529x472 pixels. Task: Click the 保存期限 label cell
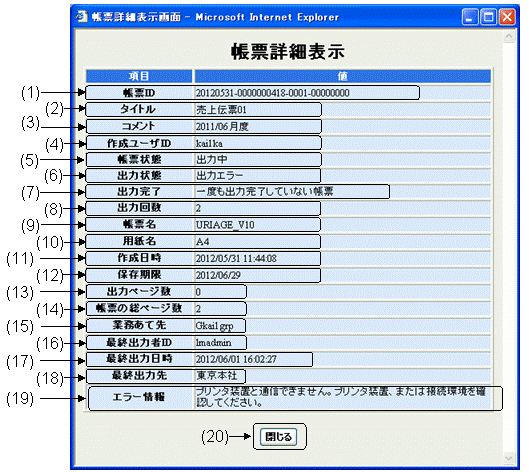(139, 275)
